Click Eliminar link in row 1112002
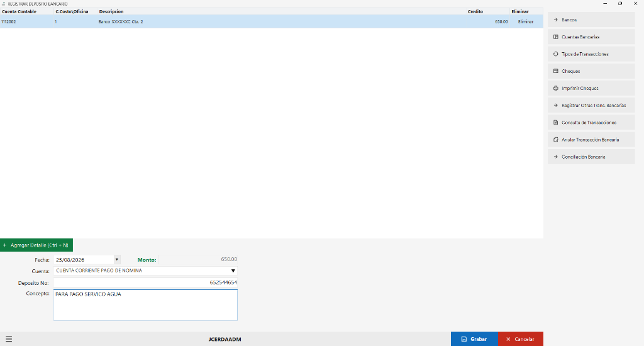 point(526,22)
